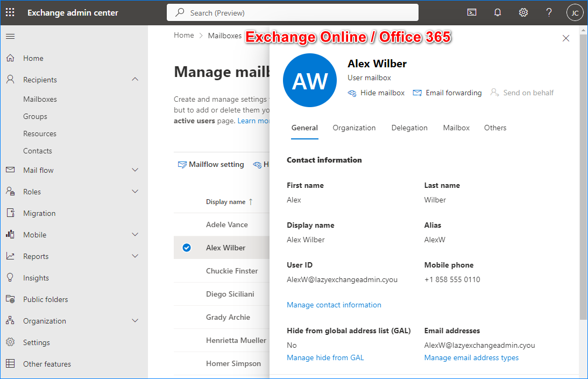Click the Mail flow envelope icon
Image resolution: width=588 pixels, height=379 pixels.
coord(10,170)
